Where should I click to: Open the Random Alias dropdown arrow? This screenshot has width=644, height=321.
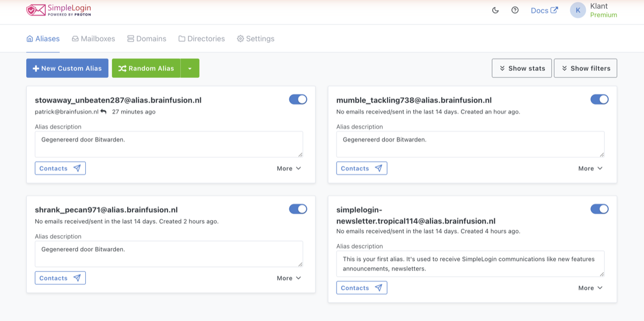pyautogui.click(x=190, y=68)
